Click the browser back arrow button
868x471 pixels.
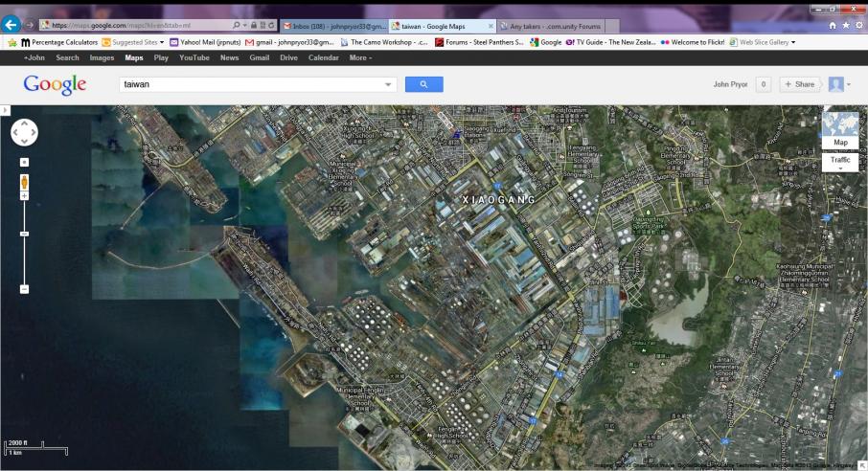(11, 26)
